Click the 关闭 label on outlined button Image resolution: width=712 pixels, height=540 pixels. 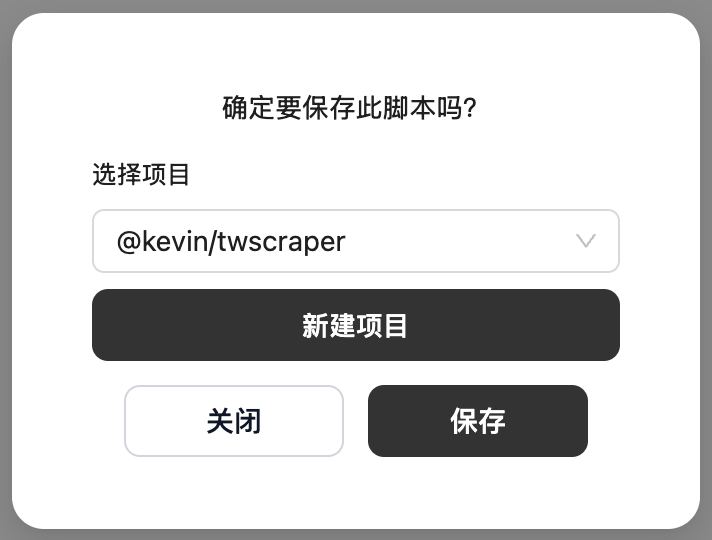point(234,421)
